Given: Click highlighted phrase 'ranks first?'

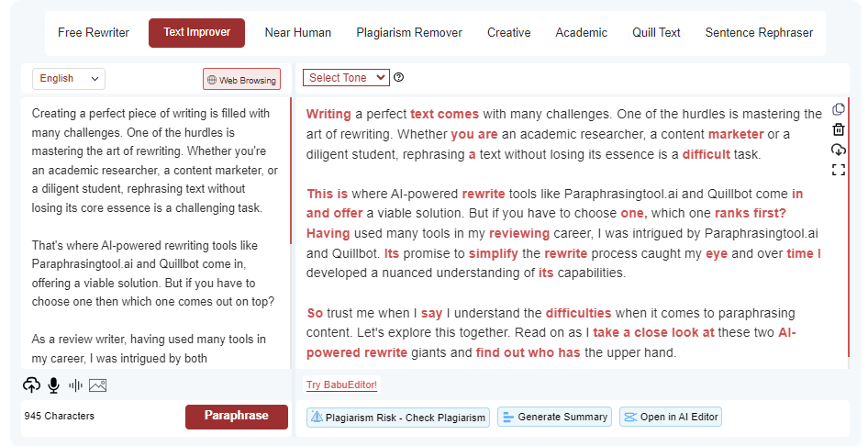Looking at the screenshot, I should coord(750,213).
